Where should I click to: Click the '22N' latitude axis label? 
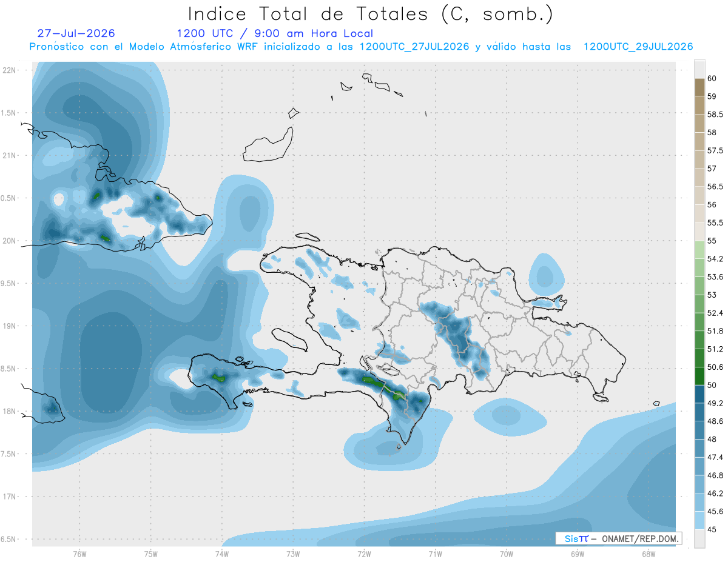pyautogui.click(x=9, y=70)
